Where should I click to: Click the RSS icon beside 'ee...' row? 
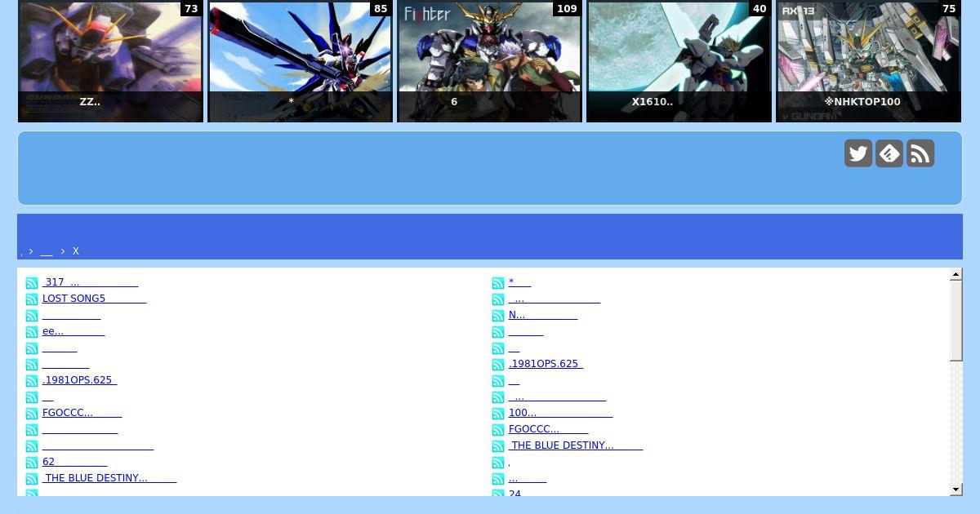click(x=32, y=332)
